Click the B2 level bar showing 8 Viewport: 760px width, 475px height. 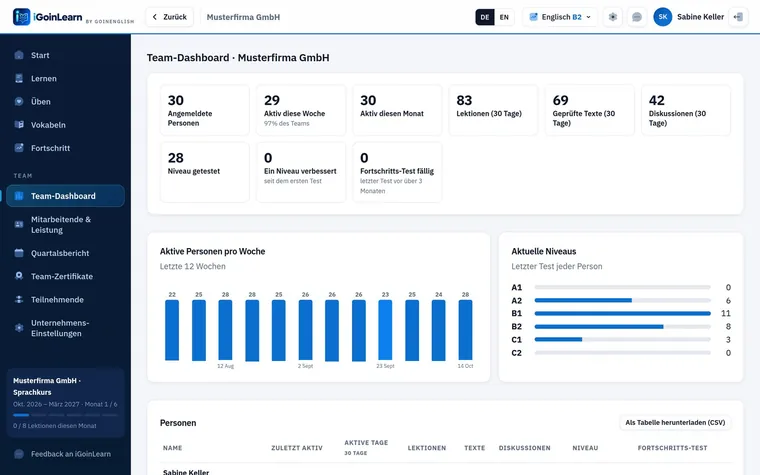coord(622,327)
